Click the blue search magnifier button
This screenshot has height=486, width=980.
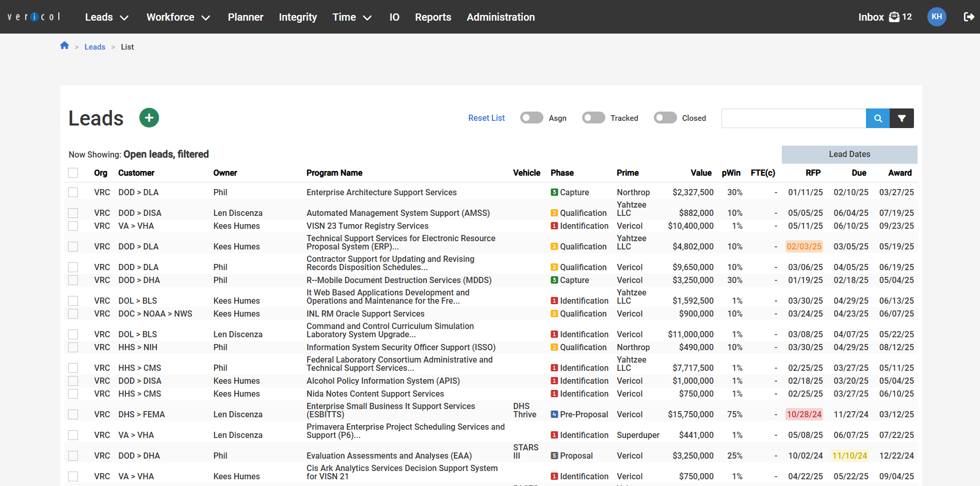[x=877, y=118]
